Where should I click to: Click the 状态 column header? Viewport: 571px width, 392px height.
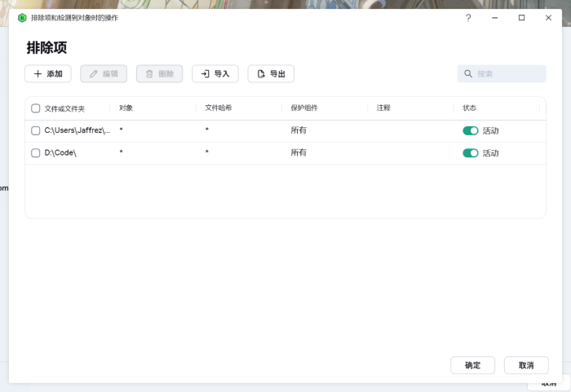coord(469,108)
